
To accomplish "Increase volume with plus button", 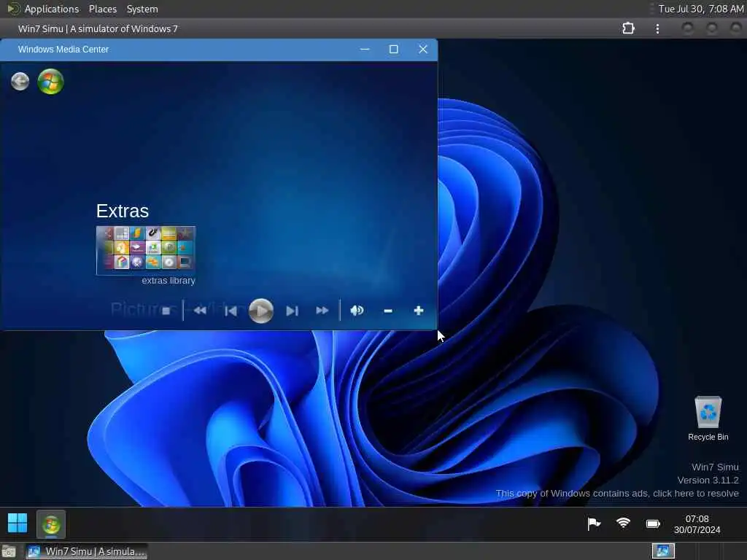I will point(418,311).
